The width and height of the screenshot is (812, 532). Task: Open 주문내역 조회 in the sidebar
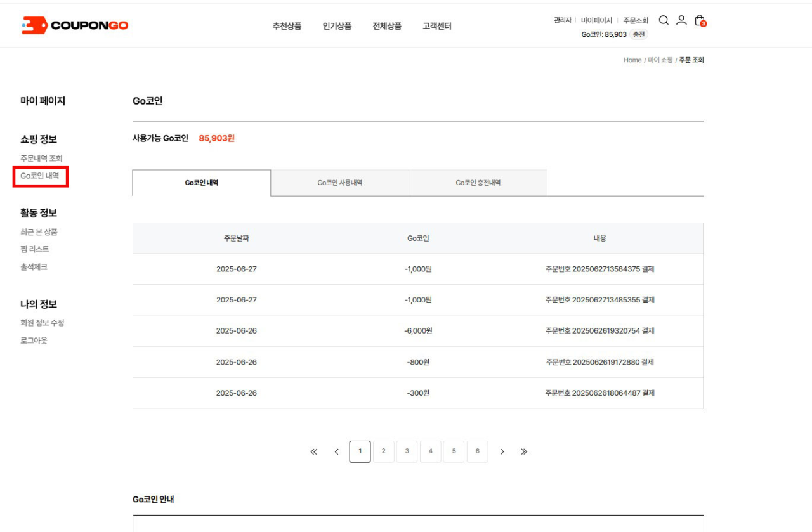pyautogui.click(x=41, y=159)
